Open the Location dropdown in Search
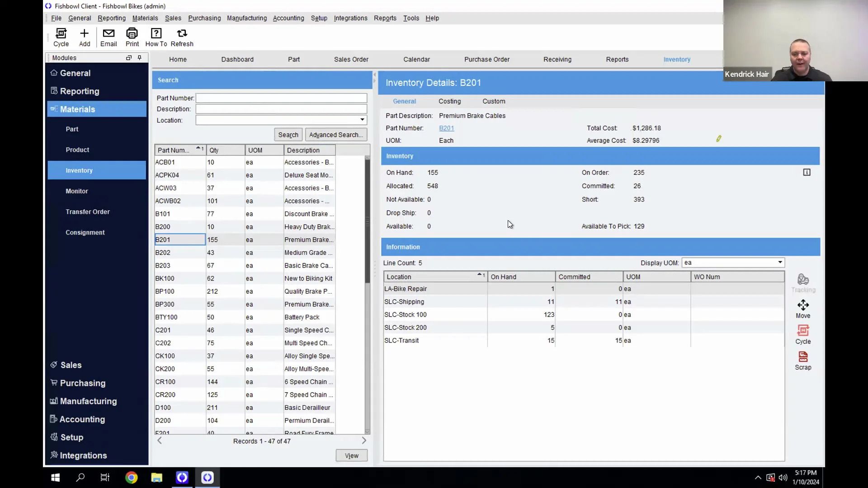The height and width of the screenshot is (488, 868). pyautogui.click(x=362, y=120)
